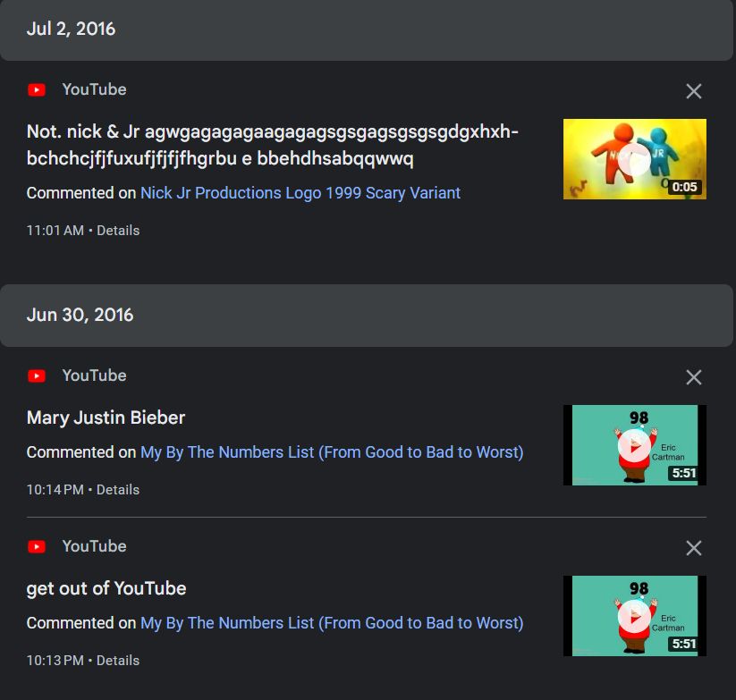Click YouTube icon on the 'Mary Justin Bieber' entry
This screenshot has height=700, width=736.
click(37, 375)
